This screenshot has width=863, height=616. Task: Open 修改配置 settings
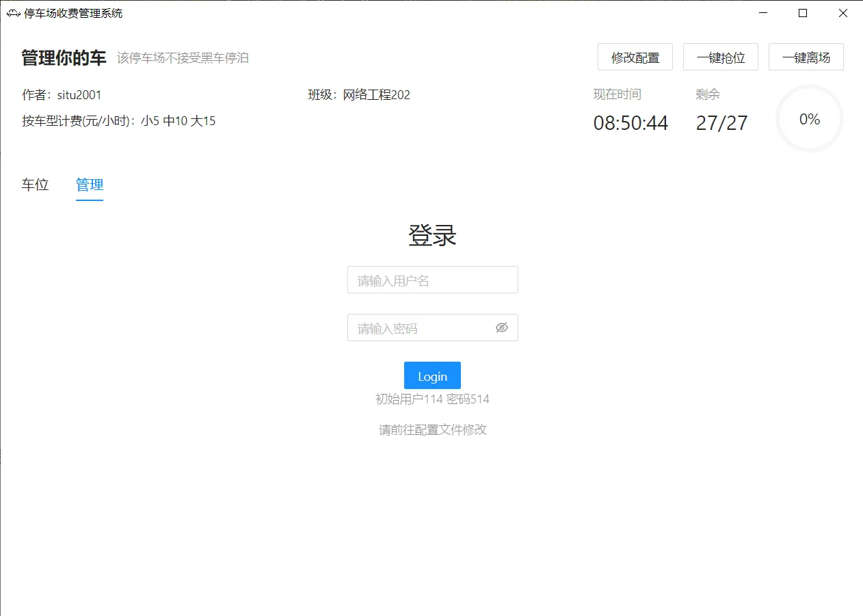pos(635,57)
